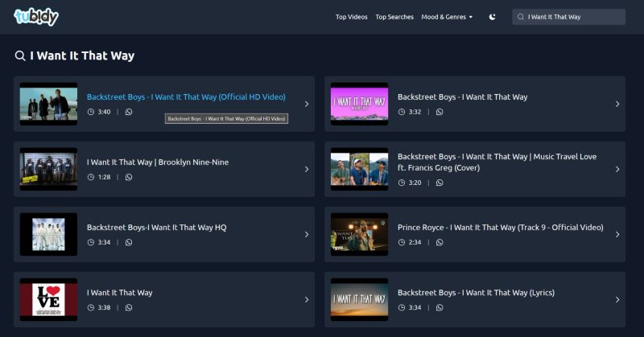Open Backstreet Boys Official HD Video link
This screenshot has height=337, width=644.
point(186,97)
